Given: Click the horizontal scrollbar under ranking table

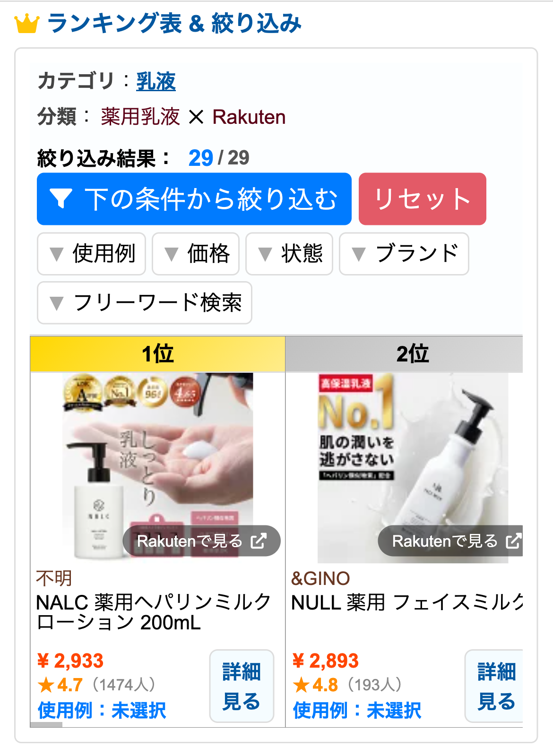Looking at the screenshot, I should coord(46,725).
